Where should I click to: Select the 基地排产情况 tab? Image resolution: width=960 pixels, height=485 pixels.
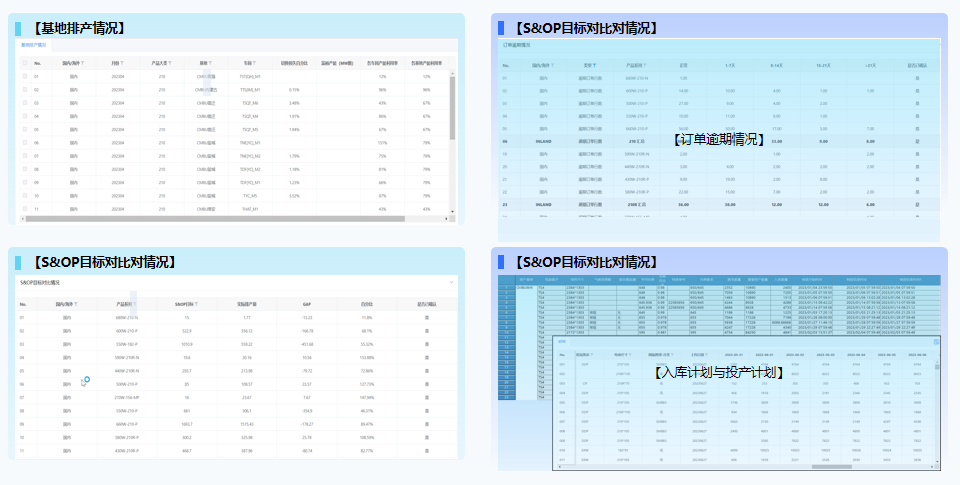pos(35,45)
